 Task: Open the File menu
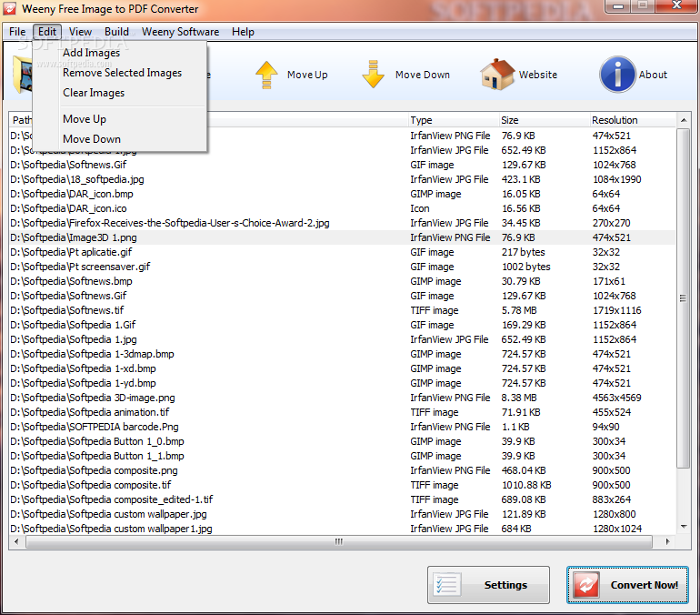[17, 32]
